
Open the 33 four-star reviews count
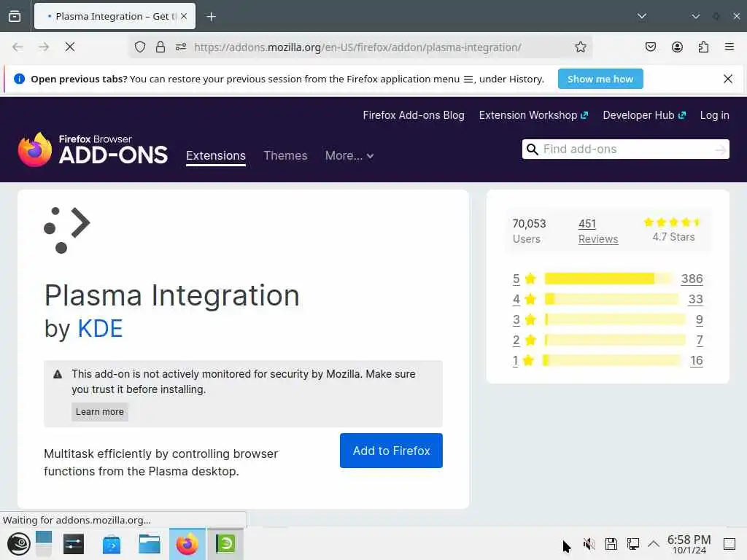695,299
